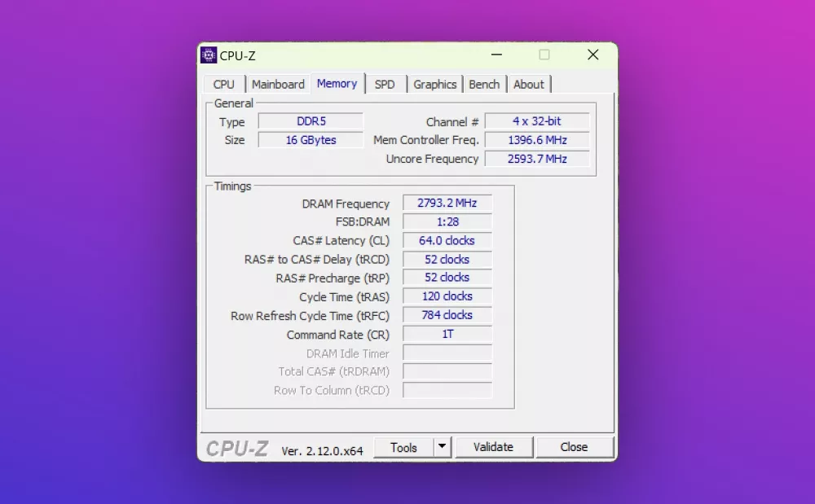This screenshot has height=504, width=815.
Task: Minimize the CPU-Z window
Action: point(496,55)
